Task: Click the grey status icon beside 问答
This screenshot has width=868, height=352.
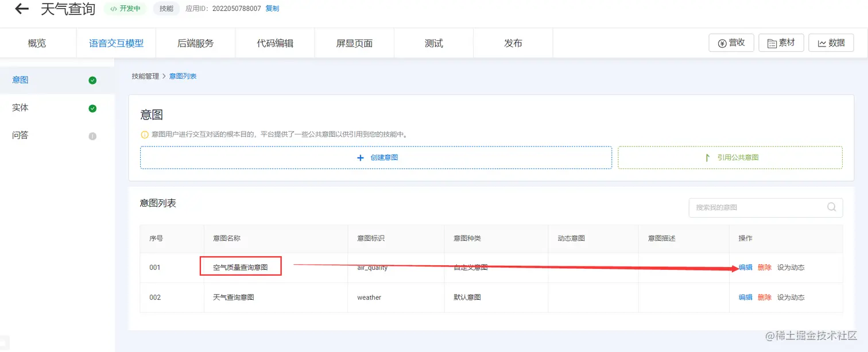Action: [x=92, y=136]
